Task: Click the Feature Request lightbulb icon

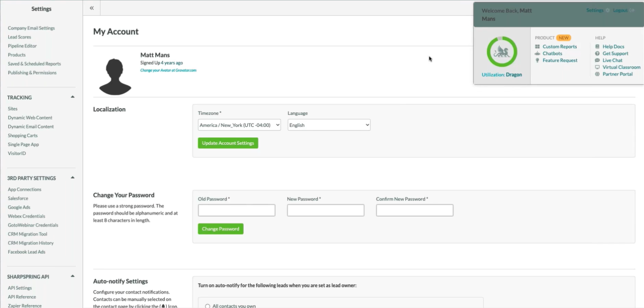Action: coord(538,60)
